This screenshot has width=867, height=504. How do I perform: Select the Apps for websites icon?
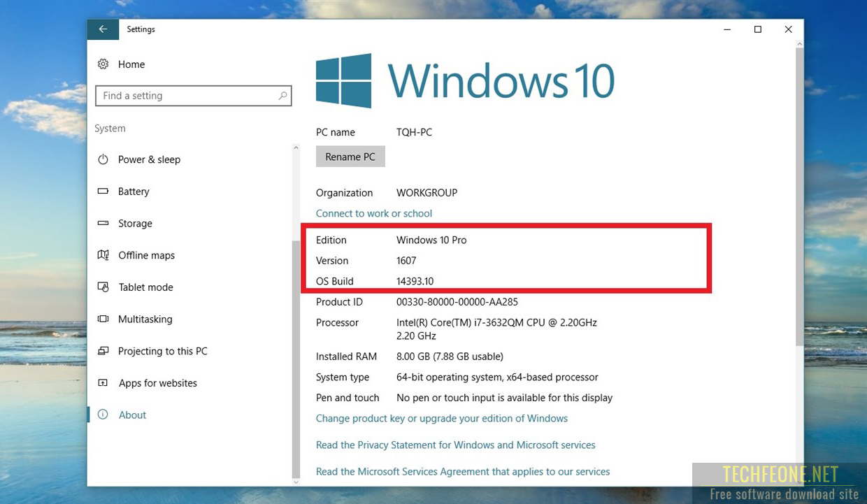(x=102, y=382)
